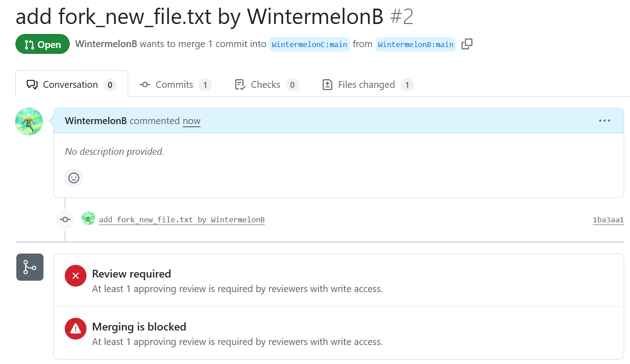Open the Commits tab
Screen dimensions: 630x364
coord(175,85)
